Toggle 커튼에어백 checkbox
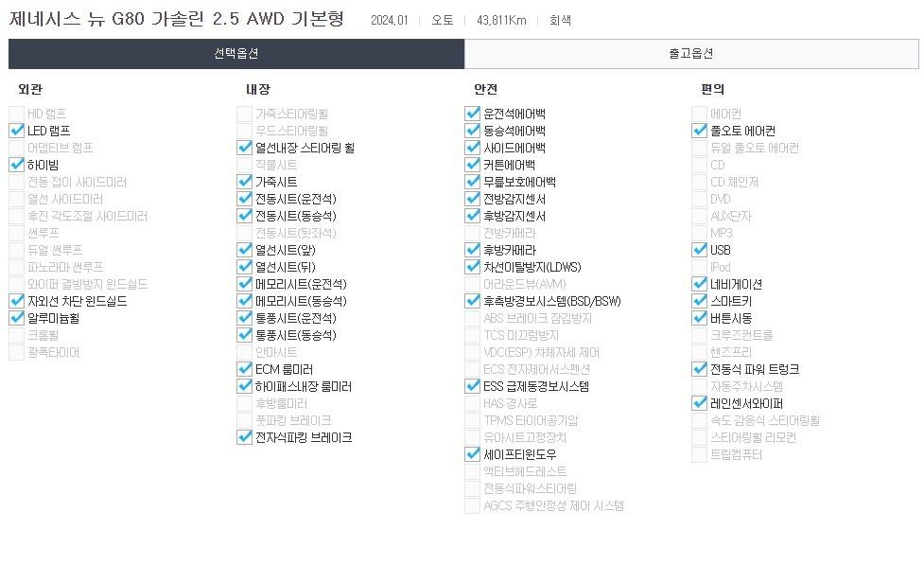Screen dimensions: 924x565 tap(473, 165)
